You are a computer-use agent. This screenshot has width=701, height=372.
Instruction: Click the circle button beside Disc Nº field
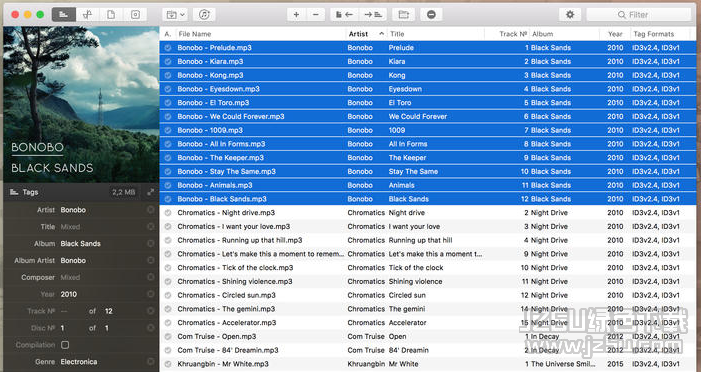pyautogui.click(x=151, y=328)
